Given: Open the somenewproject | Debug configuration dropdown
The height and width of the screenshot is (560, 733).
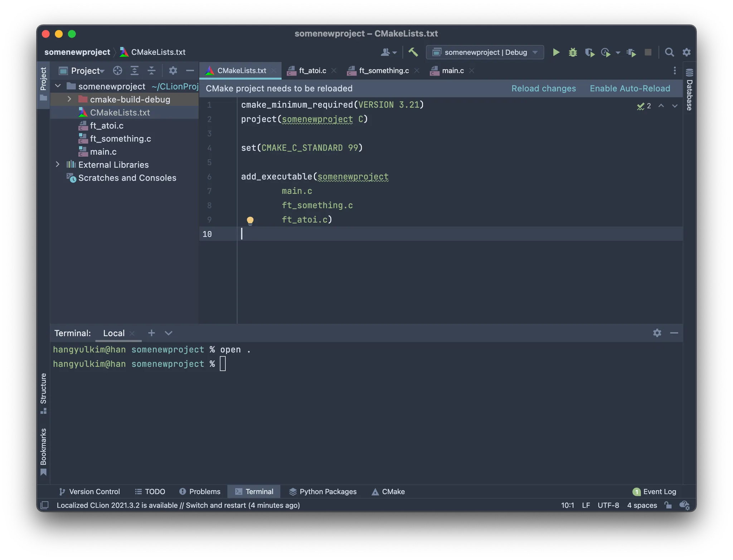Looking at the screenshot, I should 485,52.
